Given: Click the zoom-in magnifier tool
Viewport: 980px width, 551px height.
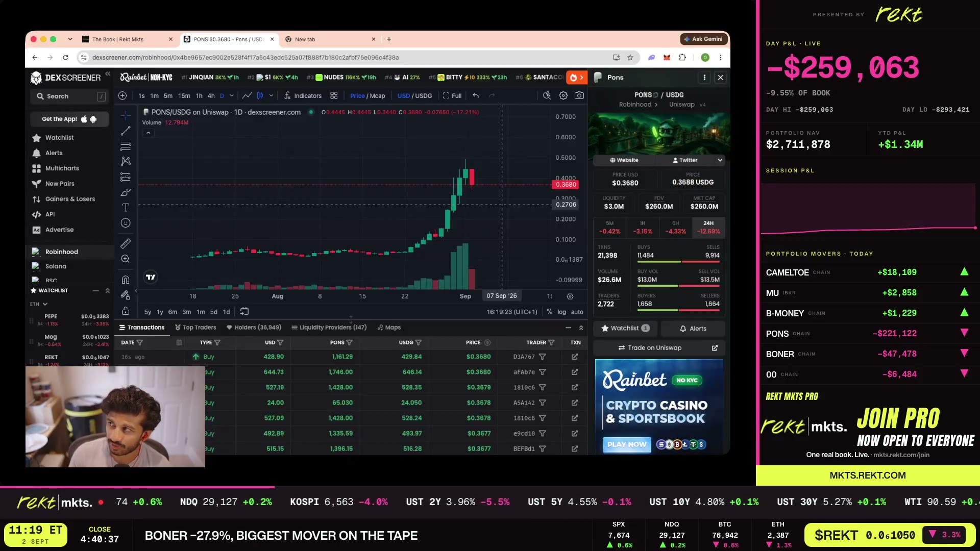Looking at the screenshot, I should pyautogui.click(x=126, y=259).
